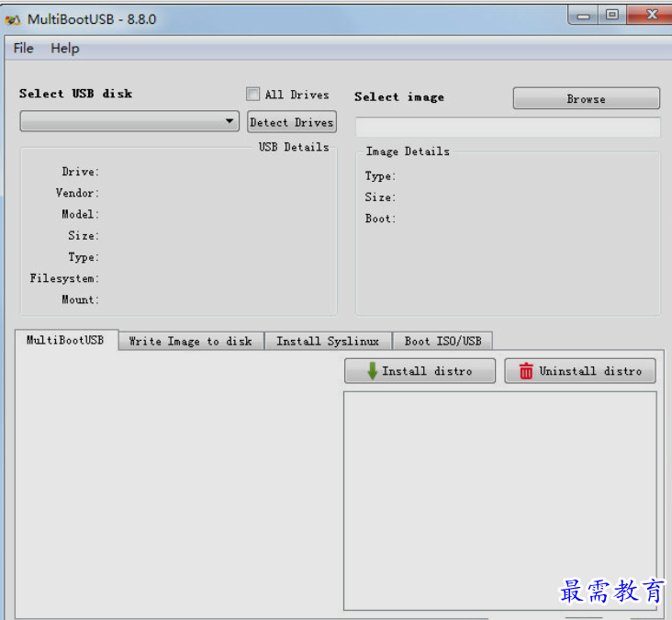The image size is (672, 620).
Task: Click the 'USB Details' group title
Action: coord(294,147)
